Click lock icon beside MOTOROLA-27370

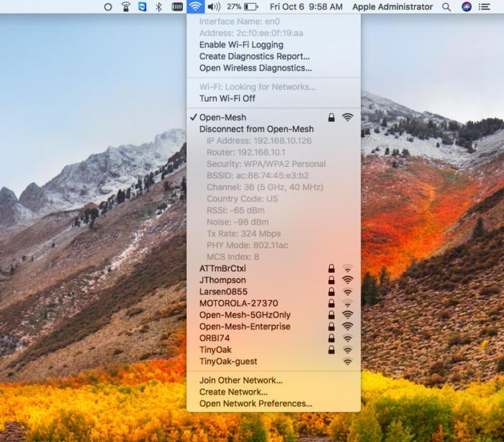[331, 303]
